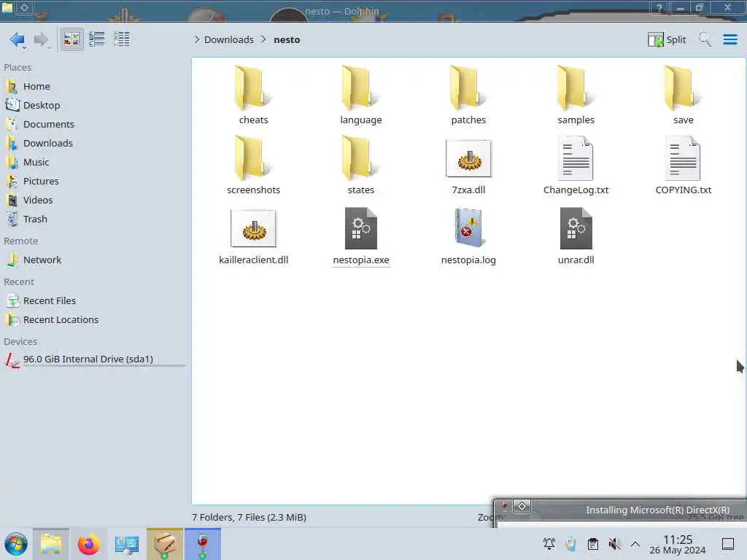The width and height of the screenshot is (747, 560).
Task: Open Recent Files
Action: (93, 301)
